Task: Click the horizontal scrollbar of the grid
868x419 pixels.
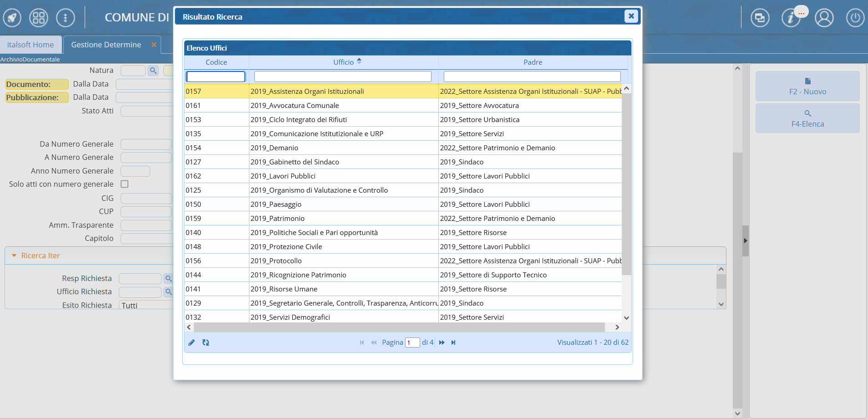Action: click(399, 327)
